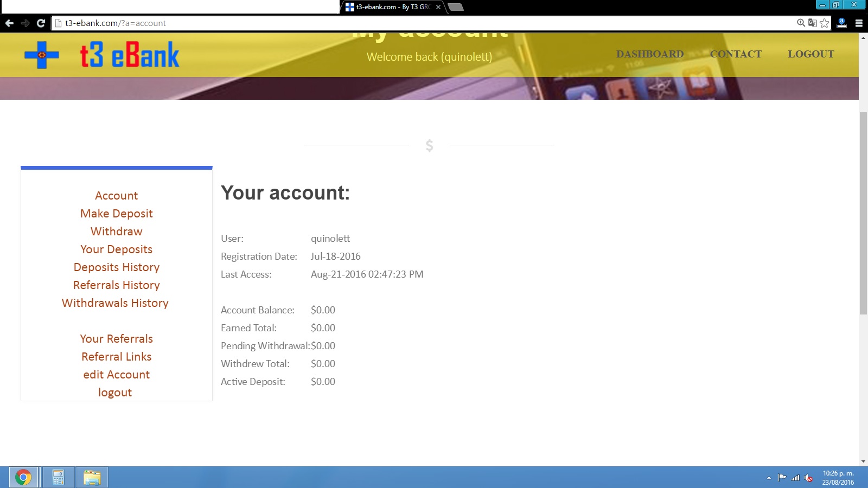Image resolution: width=868 pixels, height=488 pixels.
Task: Go to Withdrawals History
Action: click(115, 303)
